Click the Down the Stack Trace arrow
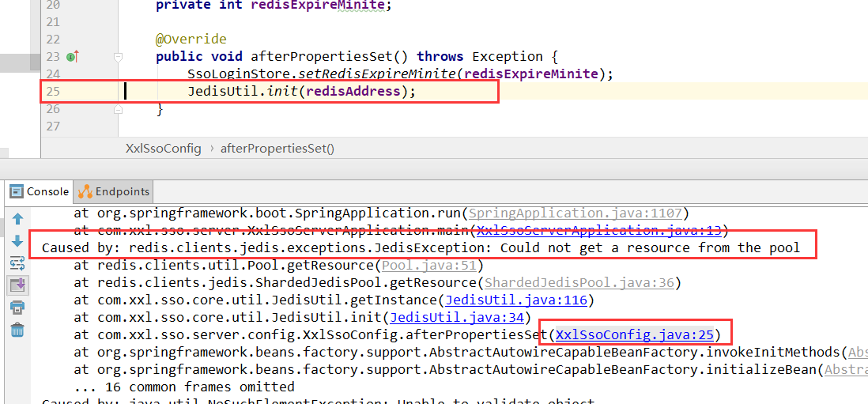Screen dimensions: 868x404 pos(17,241)
